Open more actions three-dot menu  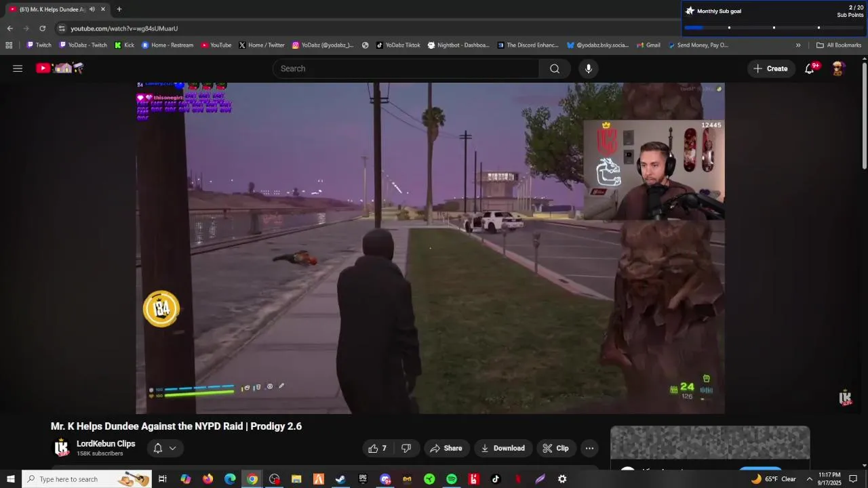click(589, 448)
